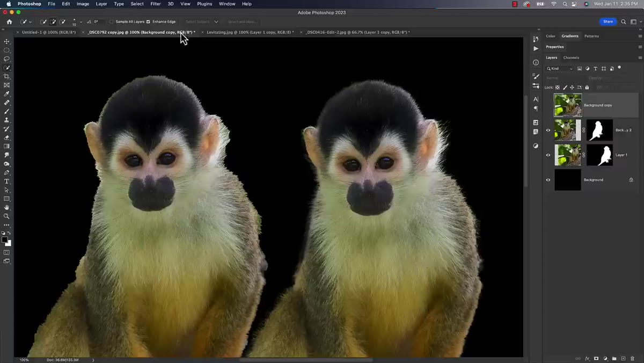Screen dimensions: 644x363
Task: Switch to the Untitled-1 document tab
Action: coord(48,32)
